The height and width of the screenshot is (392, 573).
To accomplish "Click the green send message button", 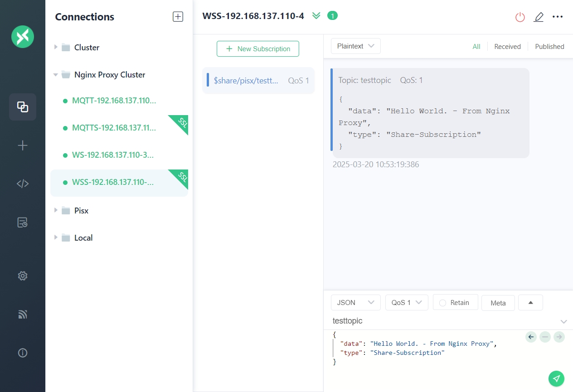I will point(556,378).
